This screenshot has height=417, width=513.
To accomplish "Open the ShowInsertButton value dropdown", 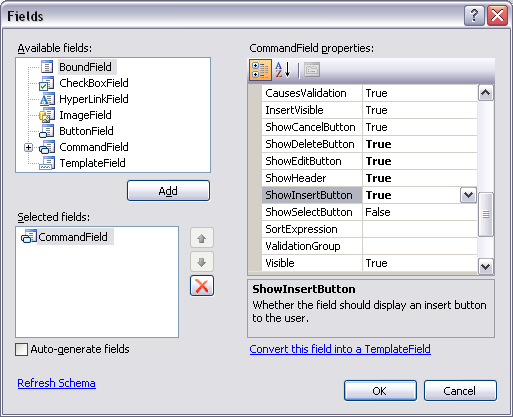I will [468, 195].
